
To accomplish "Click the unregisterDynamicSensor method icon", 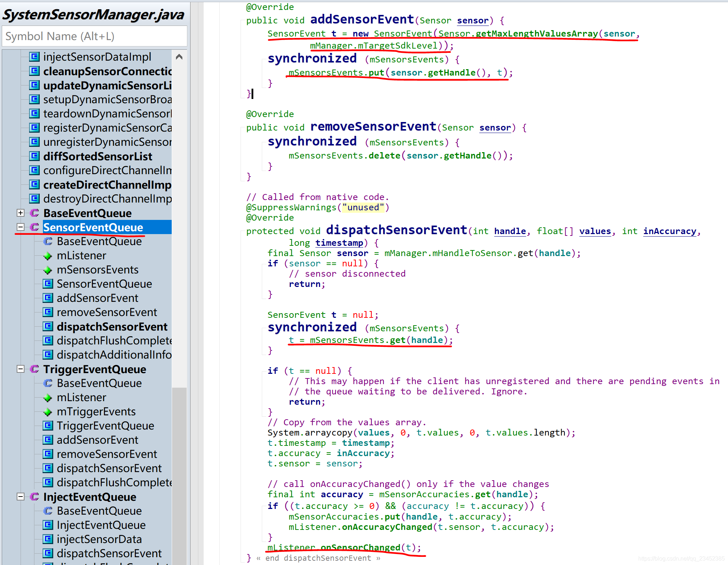I will pyautogui.click(x=34, y=142).
